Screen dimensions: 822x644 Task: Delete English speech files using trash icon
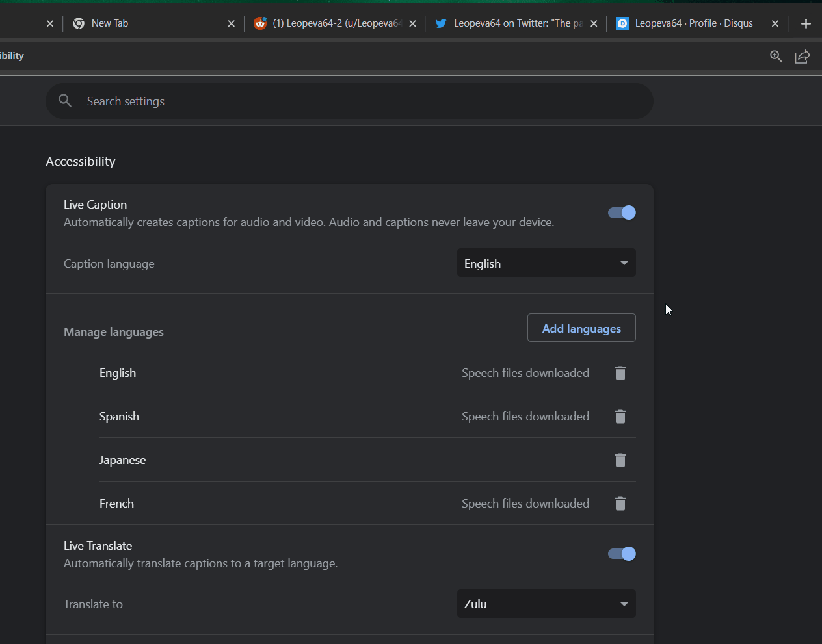620,372
